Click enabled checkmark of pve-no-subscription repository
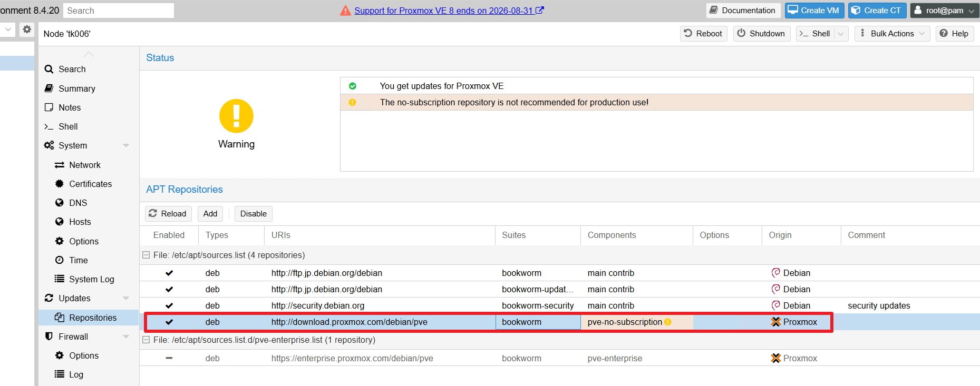The height and width of the screenshot is (386, 980). (169, 322)
